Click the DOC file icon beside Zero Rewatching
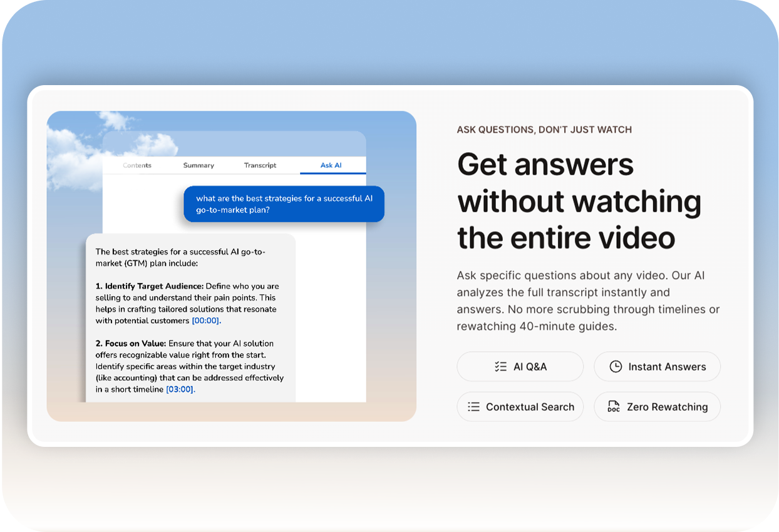 614,407
